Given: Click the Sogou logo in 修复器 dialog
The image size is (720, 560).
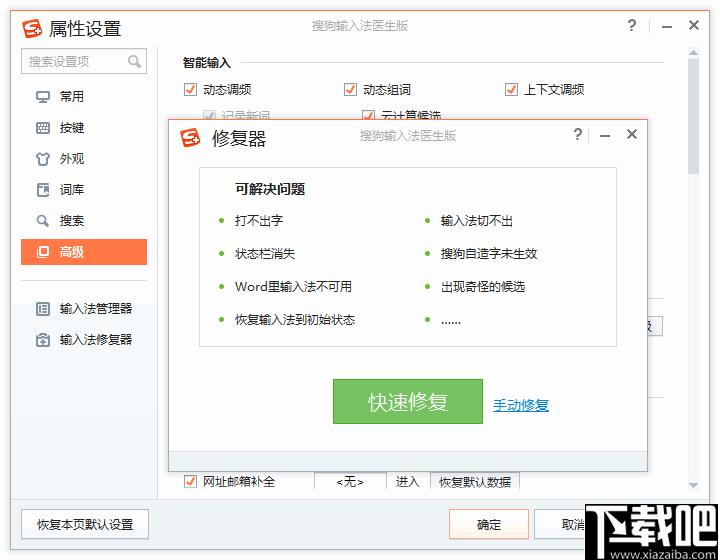Looking at the screenshot, I should [x=190, y=138].
